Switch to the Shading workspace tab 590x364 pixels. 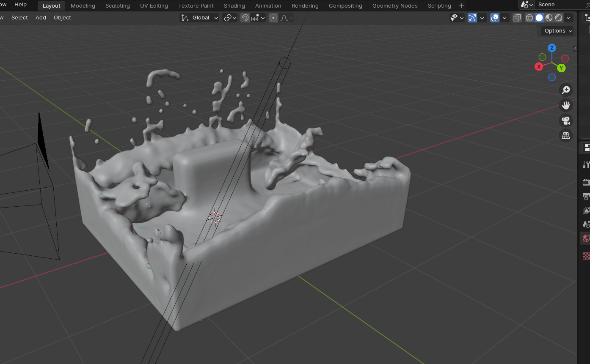coord(234,5)
